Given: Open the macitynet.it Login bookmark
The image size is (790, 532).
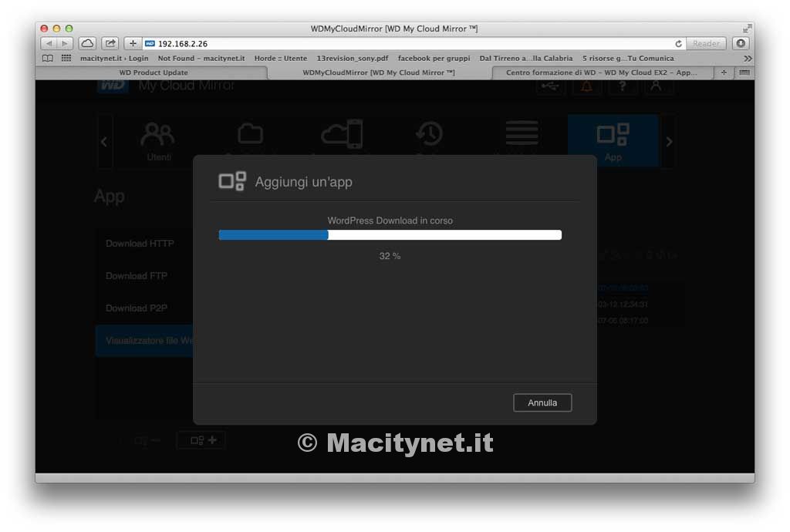Looking at the screenshot, I should pyautogui.click(x=114, y=59).
